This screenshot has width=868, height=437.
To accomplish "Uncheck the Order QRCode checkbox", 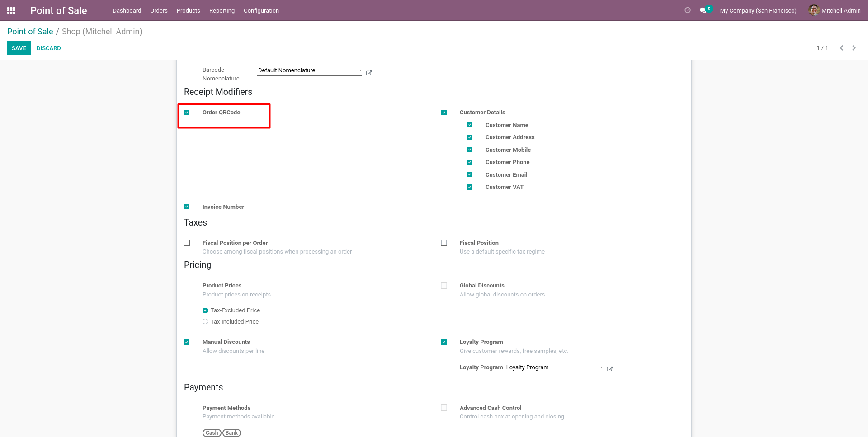I will 187,113.
